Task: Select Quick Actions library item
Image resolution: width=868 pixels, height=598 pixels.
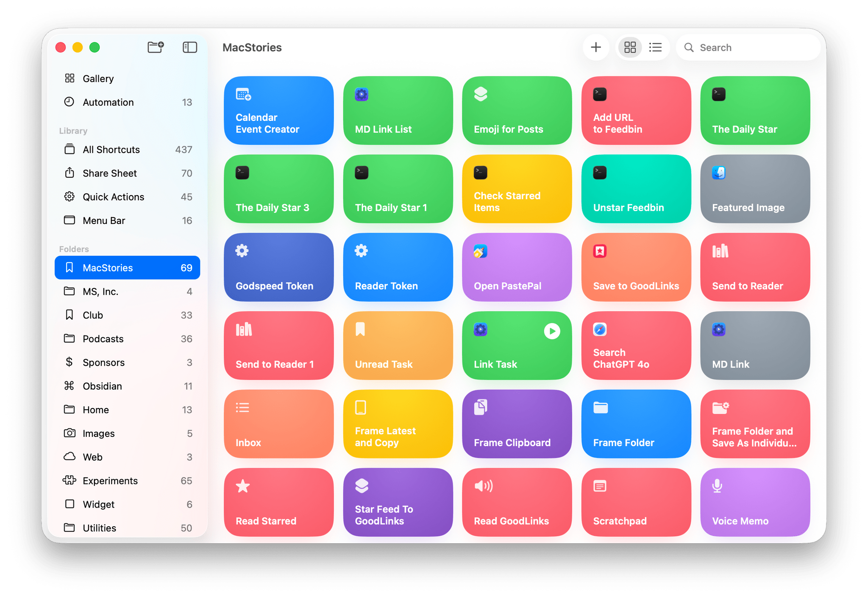Action: tap(127, 197)
